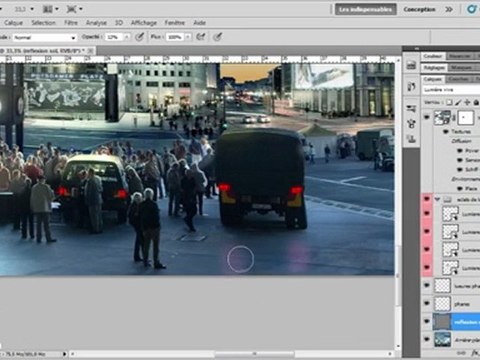Open the topmost collapsed panel icon in dock
480x360 pixels.
click(411, 65)
